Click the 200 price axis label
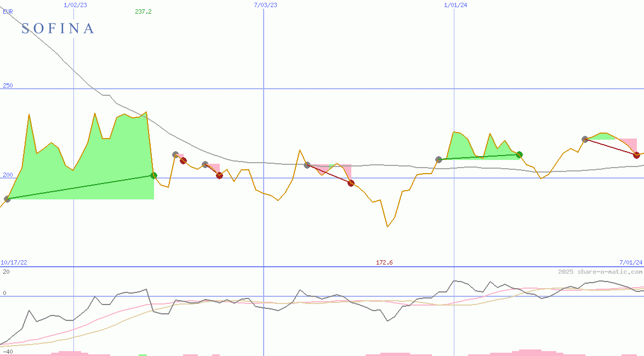Image resolution: width=644 pixels, height=356 pixels. [x=8, y=175]
